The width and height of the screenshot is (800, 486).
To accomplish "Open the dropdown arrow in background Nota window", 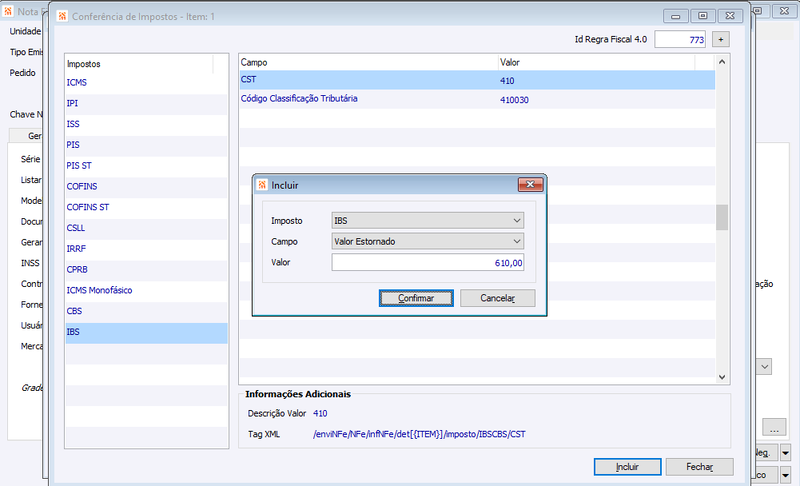I will (x=764, y=367).
